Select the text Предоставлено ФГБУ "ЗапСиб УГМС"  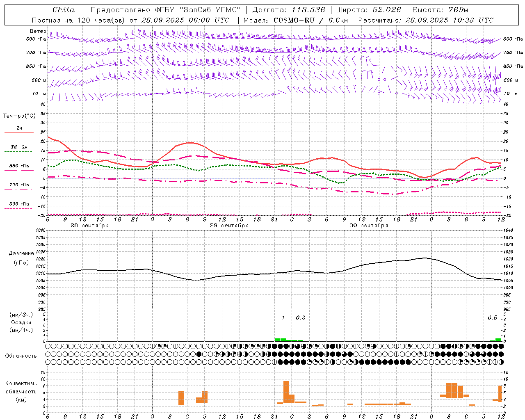pyautogui.click(x=166, y=10)
